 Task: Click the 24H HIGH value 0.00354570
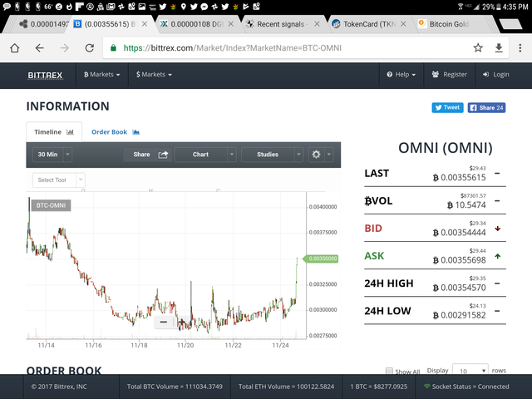coord(460,288)
